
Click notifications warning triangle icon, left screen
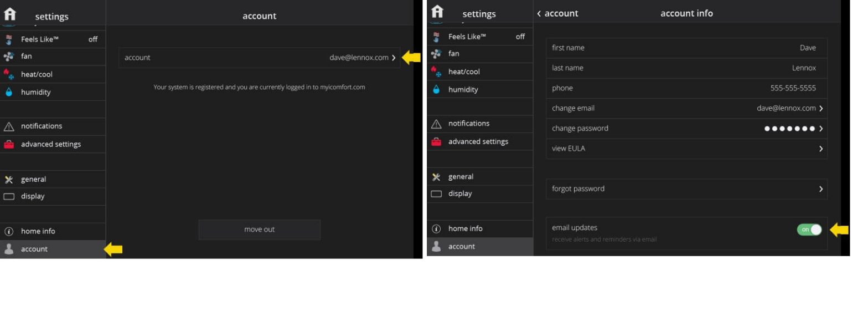click(x=8, y=126)
